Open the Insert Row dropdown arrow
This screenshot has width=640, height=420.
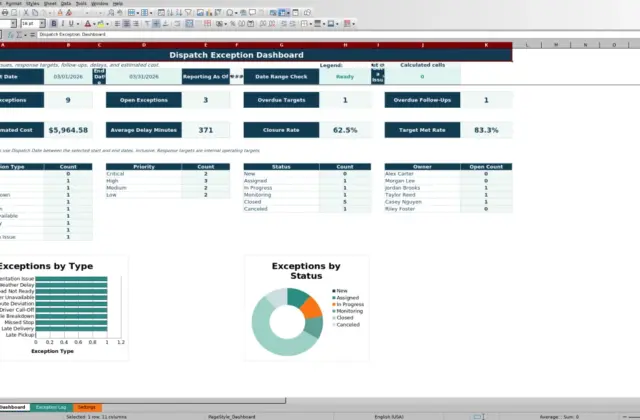[138, 13]
